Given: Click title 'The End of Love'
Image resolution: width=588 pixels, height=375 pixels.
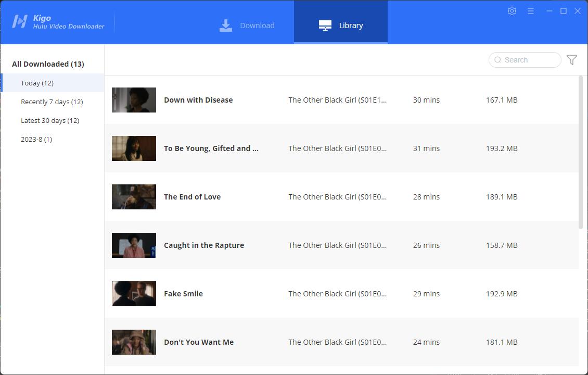Looking at the screenshot, I should click(x=192, y=197).
